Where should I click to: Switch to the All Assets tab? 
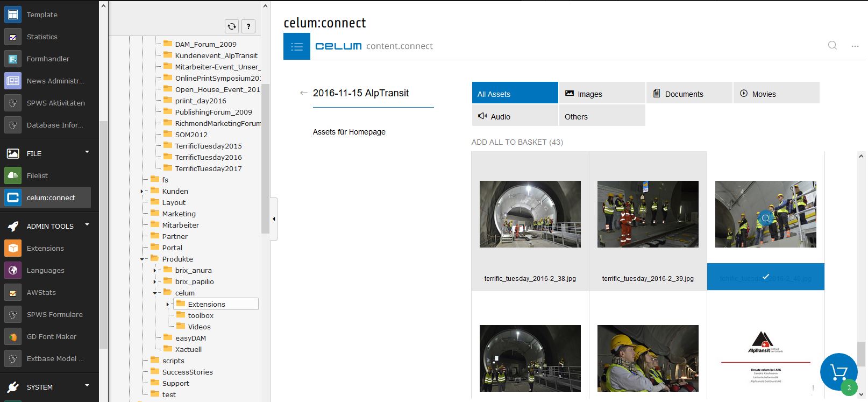515,93
